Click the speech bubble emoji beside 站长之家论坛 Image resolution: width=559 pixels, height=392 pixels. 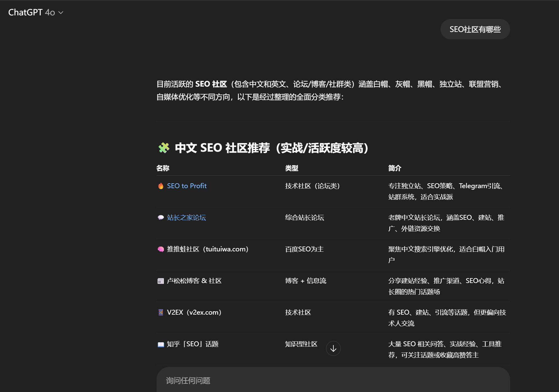[161, 217]
